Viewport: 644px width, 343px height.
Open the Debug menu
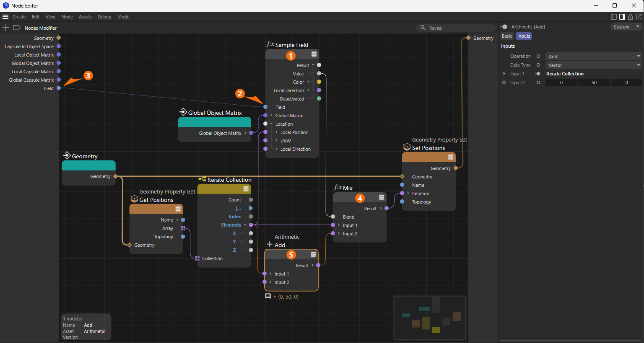[x=104, y=17]
